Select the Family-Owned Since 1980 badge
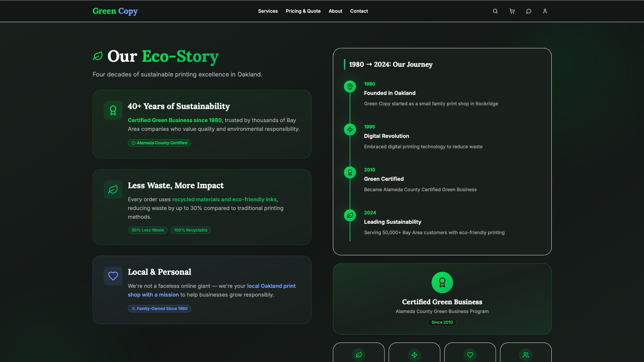 tap(159, 309)
